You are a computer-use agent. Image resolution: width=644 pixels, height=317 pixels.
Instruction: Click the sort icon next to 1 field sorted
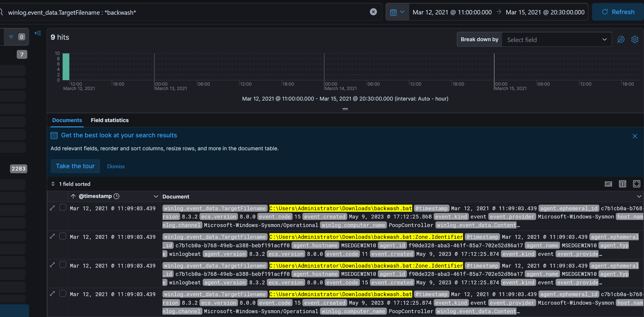pos(53,184)
